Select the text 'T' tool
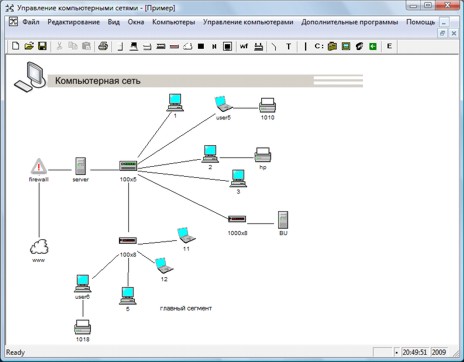464x362 pixels. (289, 46)
